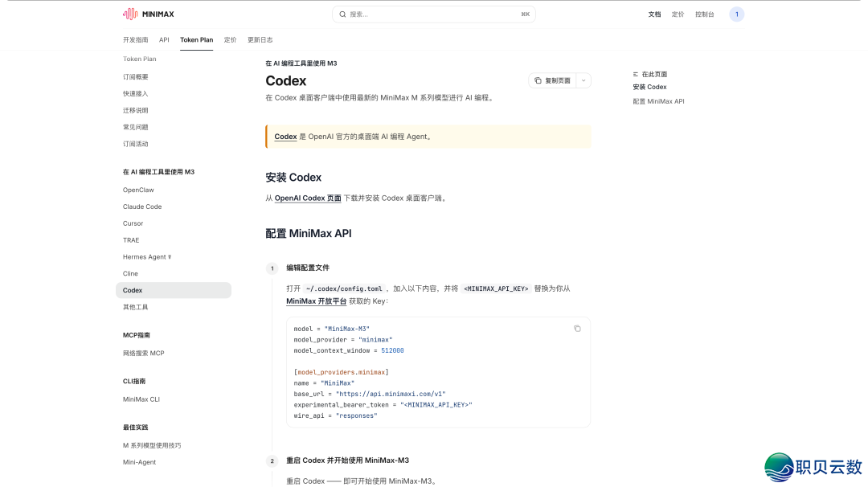Image resolution: width=868 pixels, height=487 pixels.
Task: Open 其他工具 in the sidebar
Action: [x=136, y=307]
